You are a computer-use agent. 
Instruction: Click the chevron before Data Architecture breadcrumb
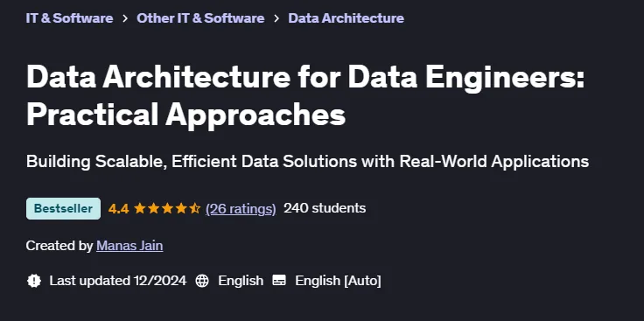276,18
